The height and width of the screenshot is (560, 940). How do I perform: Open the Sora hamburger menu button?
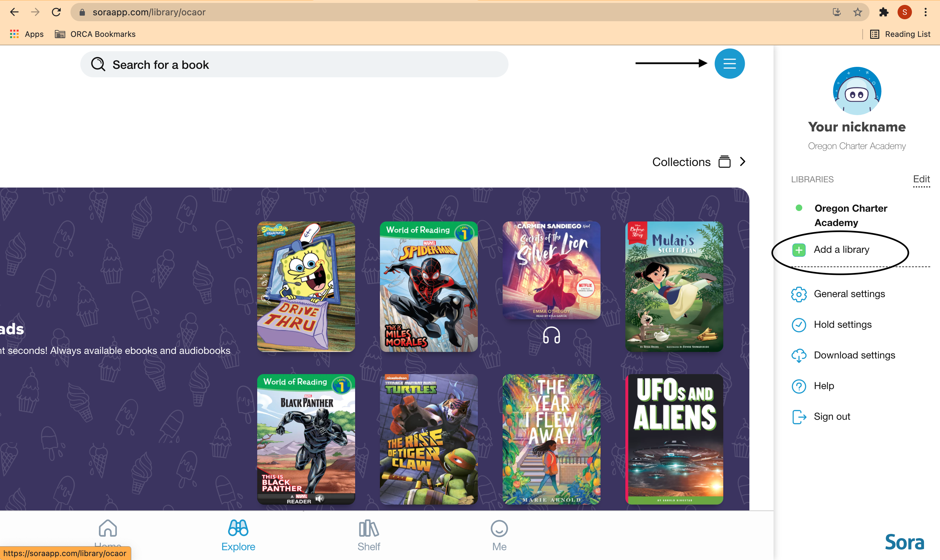[x=729, y=64]
